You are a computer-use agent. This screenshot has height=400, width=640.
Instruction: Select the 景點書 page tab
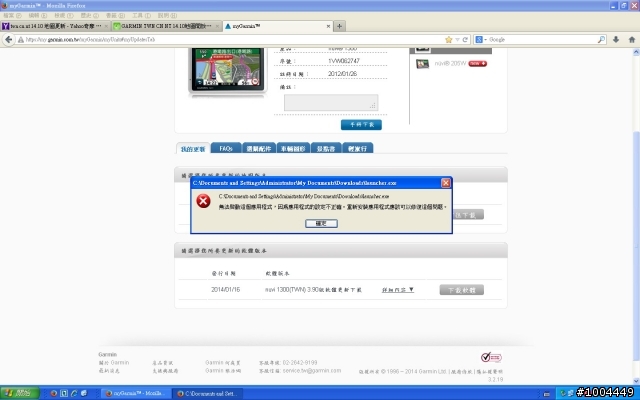point(326,148)
